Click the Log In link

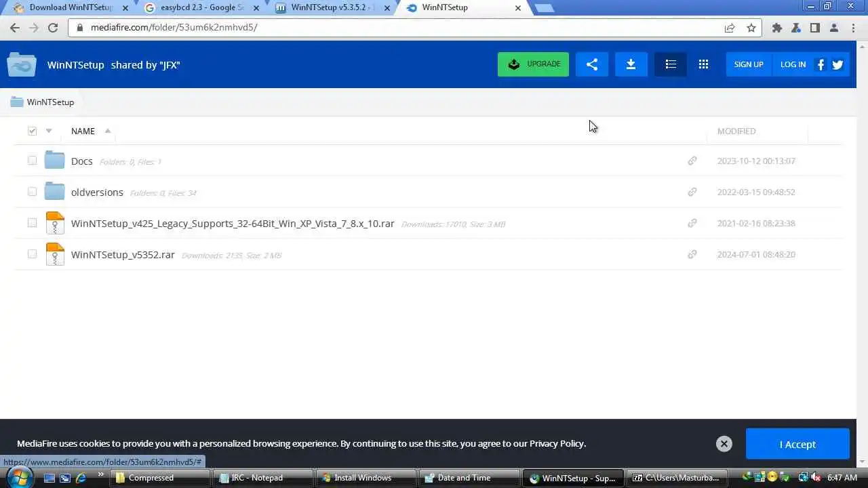pyautogui.click(x=793, y=64)
